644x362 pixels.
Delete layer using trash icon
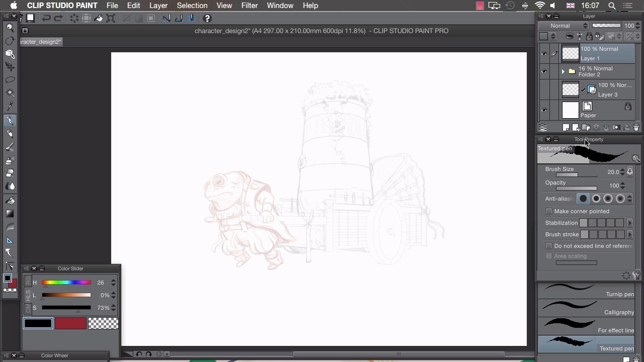pos(636,128)
